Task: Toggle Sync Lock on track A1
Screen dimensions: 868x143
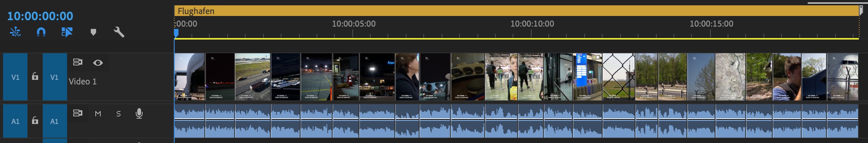Action: tap(77, 113)
